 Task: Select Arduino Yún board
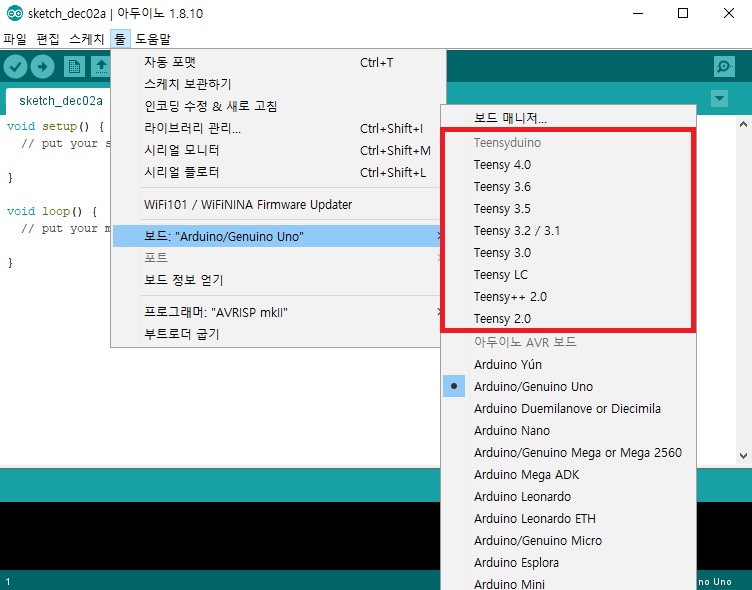tap(568, 365)
